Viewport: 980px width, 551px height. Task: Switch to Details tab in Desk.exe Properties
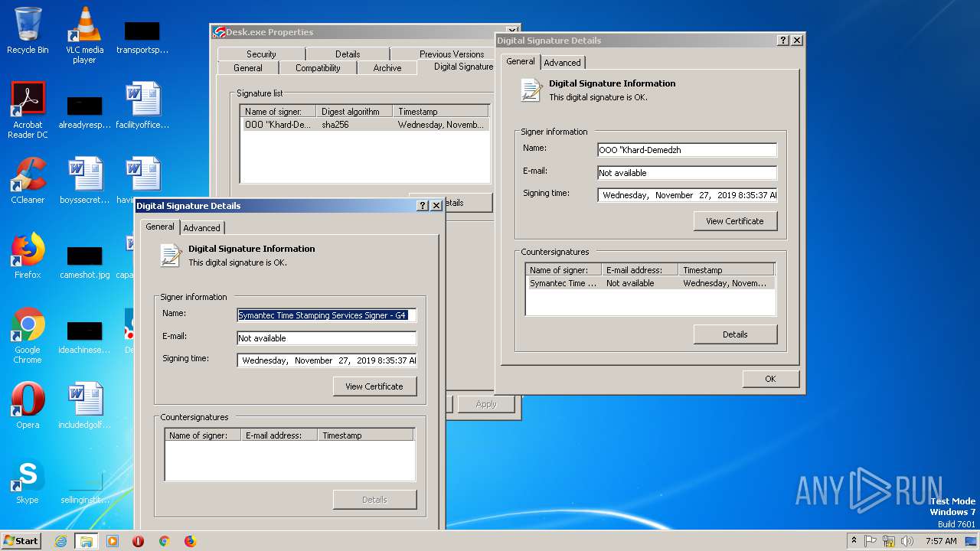coord(348,54)
